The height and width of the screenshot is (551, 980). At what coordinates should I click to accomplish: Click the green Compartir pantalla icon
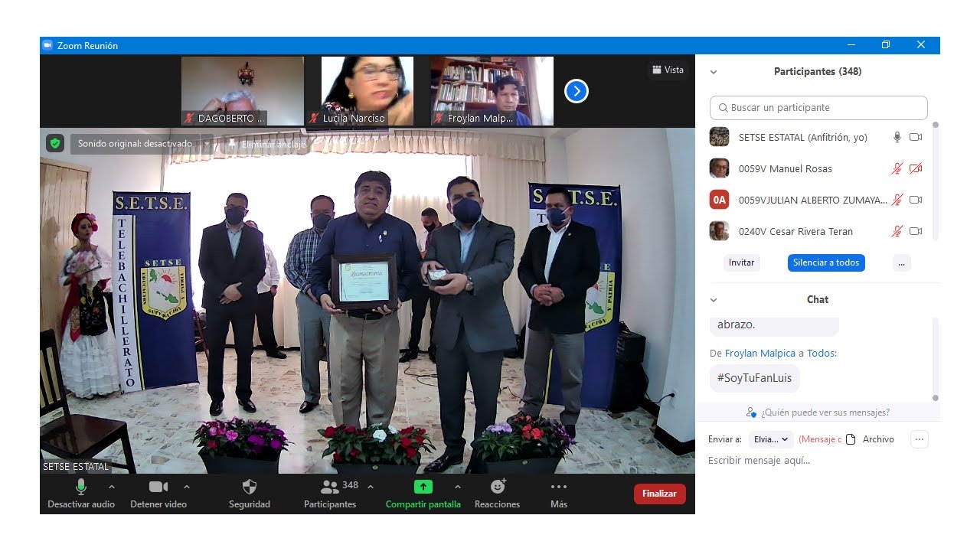(423, 487)
